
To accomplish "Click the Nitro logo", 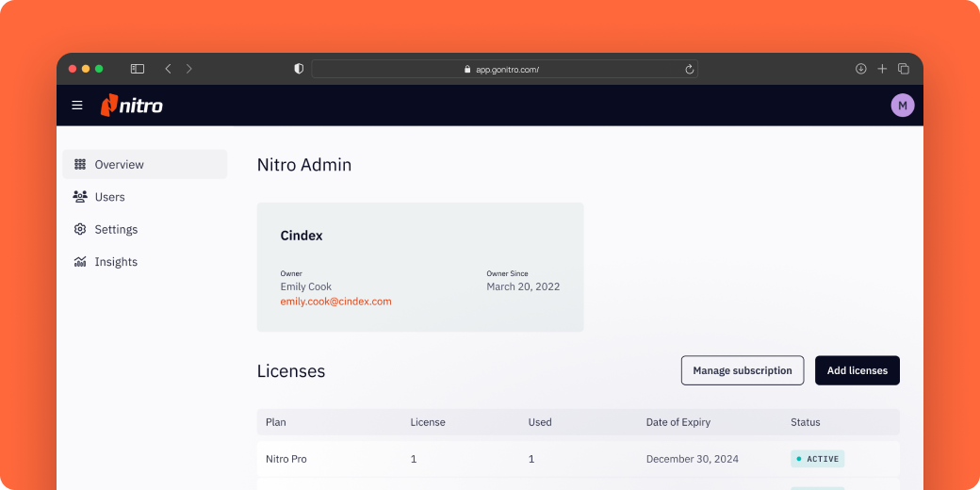I will 132,106.
